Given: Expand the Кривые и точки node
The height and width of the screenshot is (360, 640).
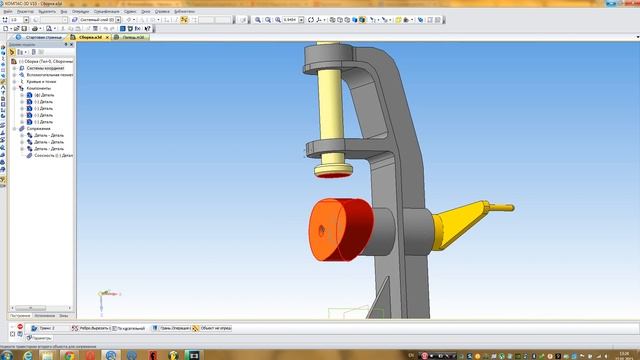Looking at the screenshot, I should point(15,82).
